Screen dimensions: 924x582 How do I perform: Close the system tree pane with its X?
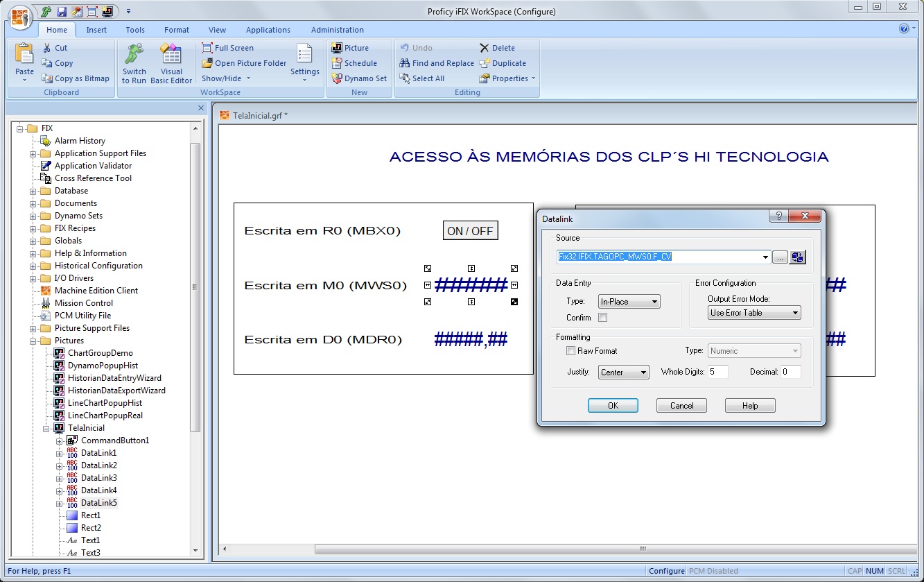click(201, 108)
